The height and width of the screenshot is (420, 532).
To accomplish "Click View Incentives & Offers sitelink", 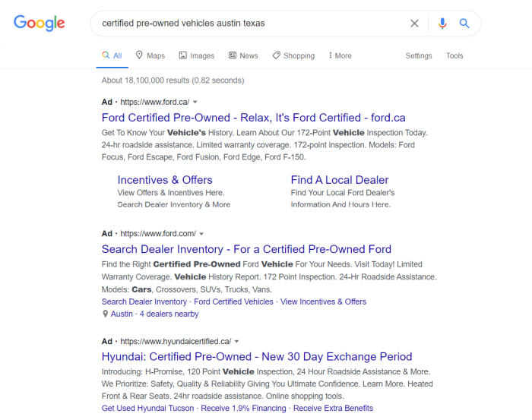I will [323, 302].
